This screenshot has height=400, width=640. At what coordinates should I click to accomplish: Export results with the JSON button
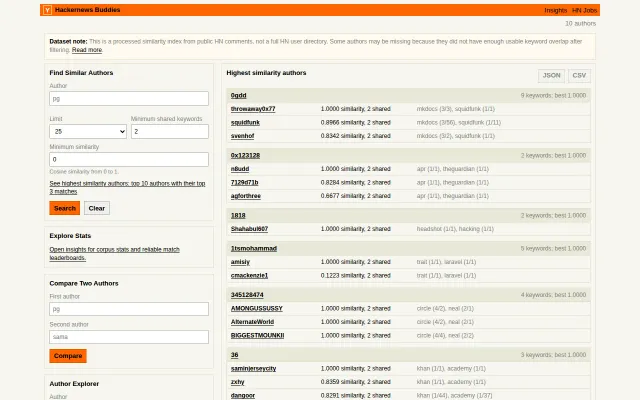[x=551, y=76]
